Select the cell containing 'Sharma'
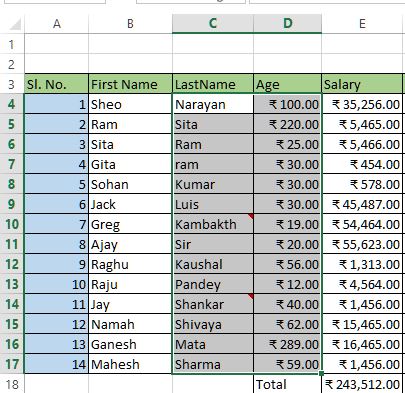The image size is (405, 393). [x=213, y=364]
